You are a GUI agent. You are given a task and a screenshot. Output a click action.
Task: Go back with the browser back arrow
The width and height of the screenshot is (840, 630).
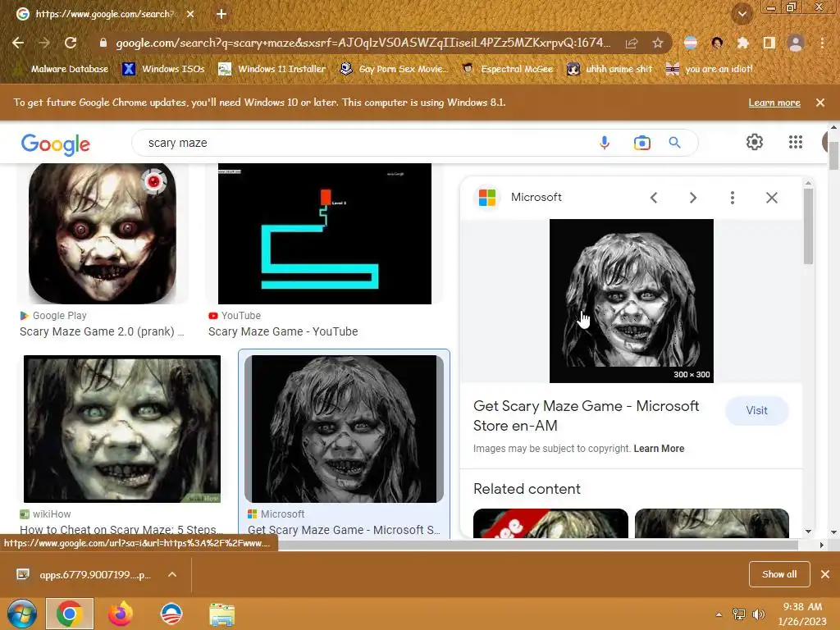[18, 43]
